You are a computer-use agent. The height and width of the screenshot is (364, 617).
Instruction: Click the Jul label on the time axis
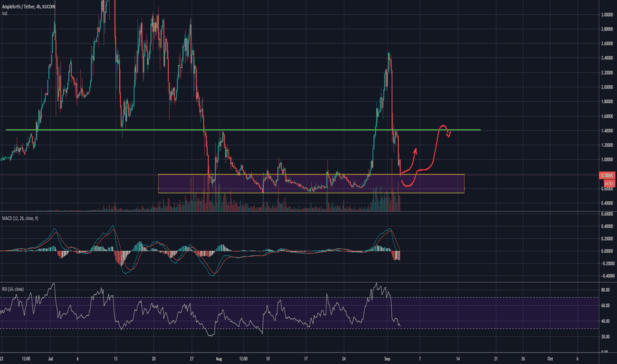[x=50, y=359]
